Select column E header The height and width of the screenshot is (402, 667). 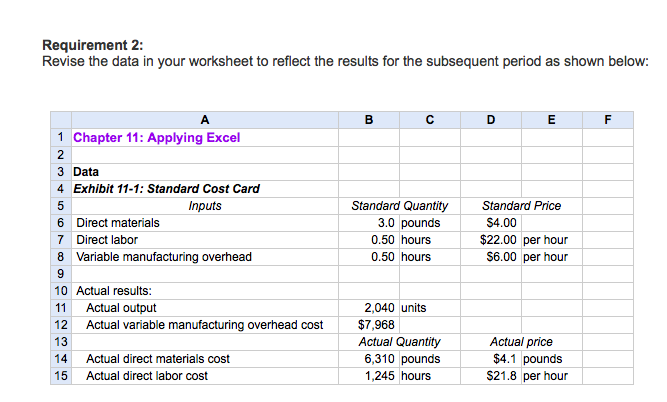pyautogui.click(x=552, y=120)
